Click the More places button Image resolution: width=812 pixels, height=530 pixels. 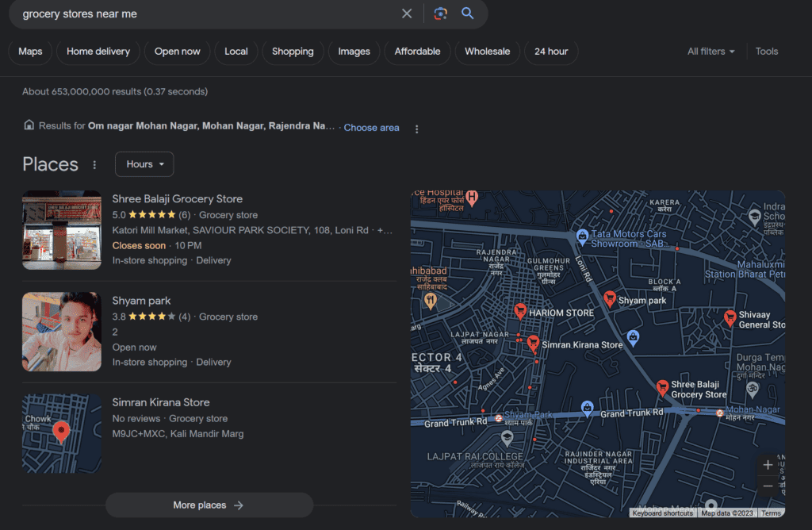tap(209, 505)
